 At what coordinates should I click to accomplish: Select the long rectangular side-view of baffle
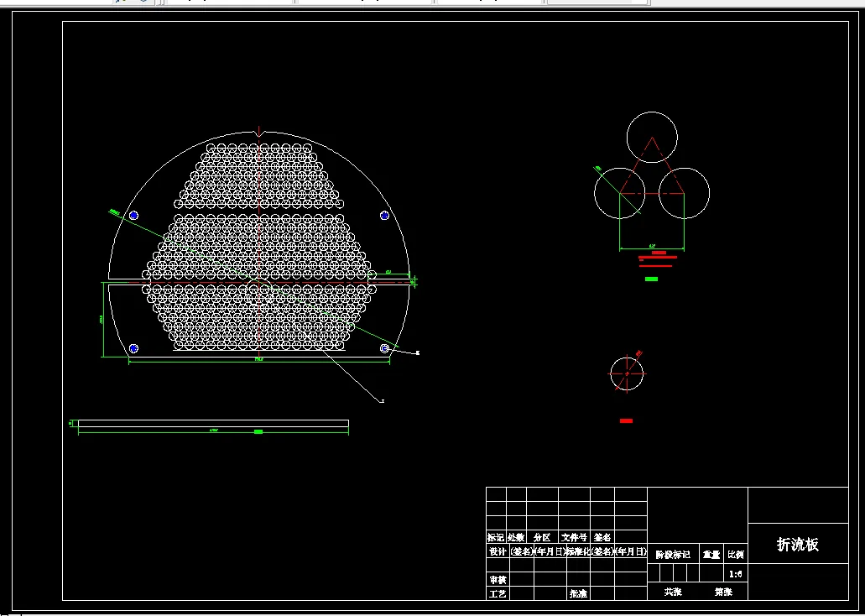pyautogui.click(x=213, y=423)
